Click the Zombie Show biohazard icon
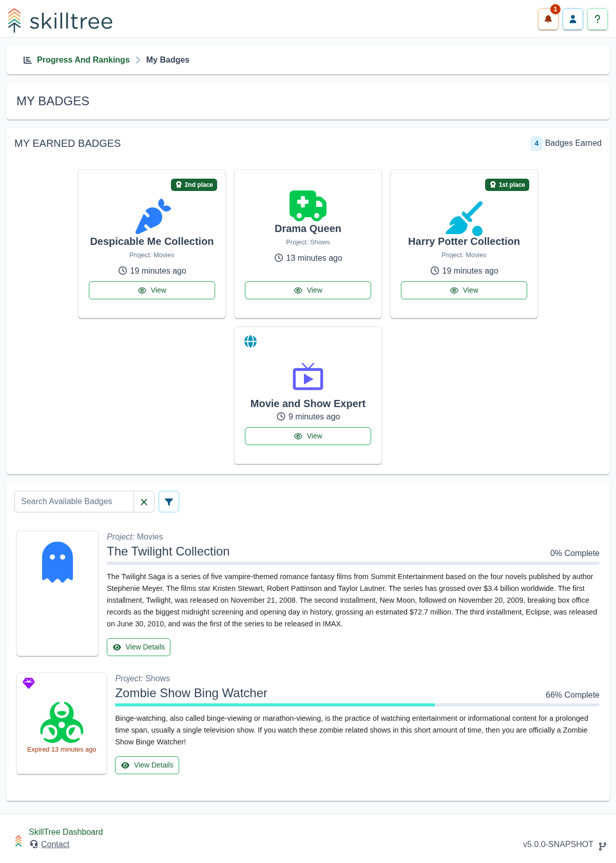Image resolution: width=616 pixels, height=863 pixels. 62,722
